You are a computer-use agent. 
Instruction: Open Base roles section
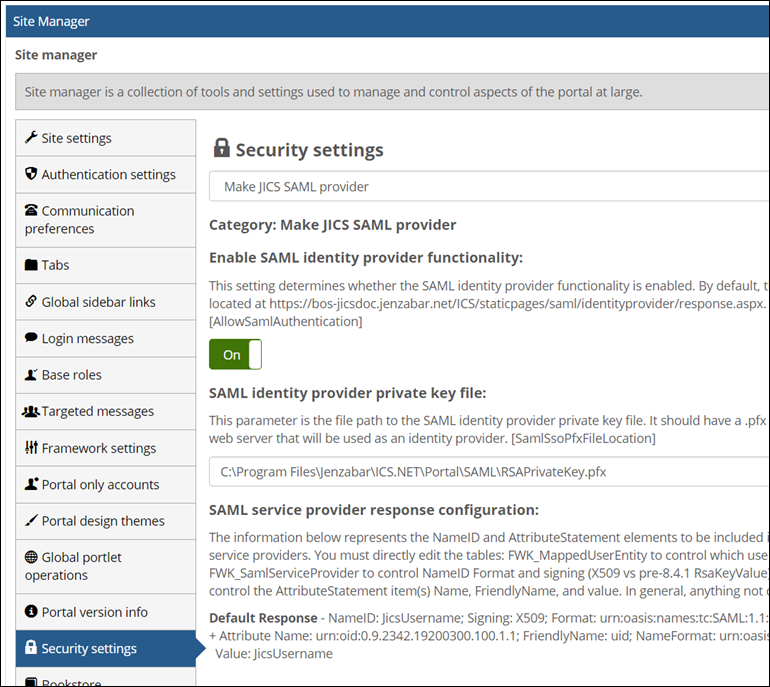(x=106, y=375)
